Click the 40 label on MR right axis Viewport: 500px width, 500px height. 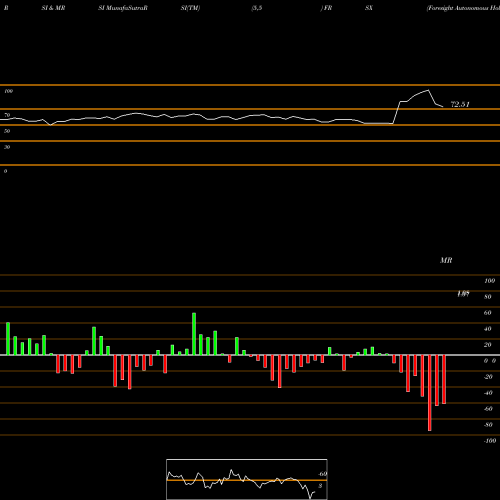[x=488, y=329]
